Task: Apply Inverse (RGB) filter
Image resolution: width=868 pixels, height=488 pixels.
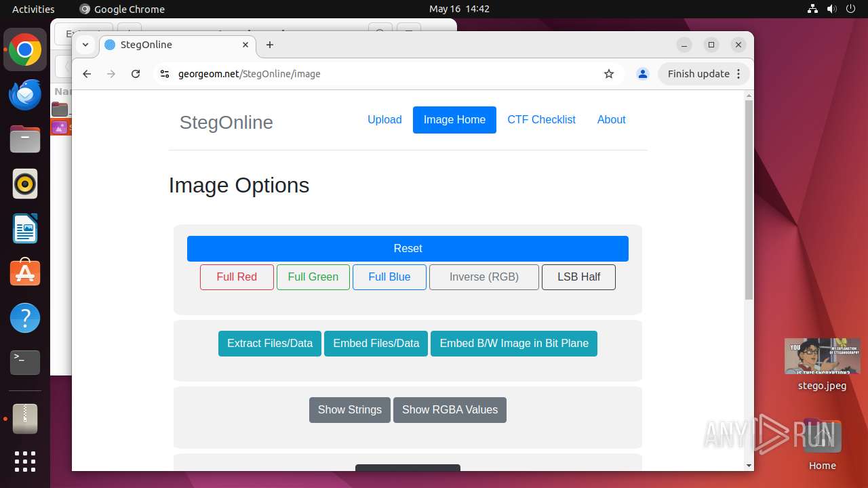Action: [484, 277]
